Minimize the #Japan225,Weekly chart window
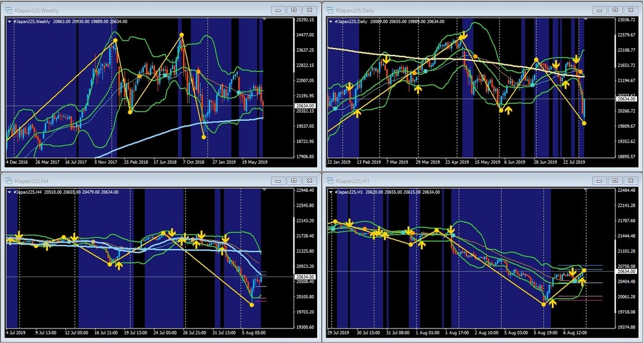The width and height of the screenshot is (644, 343). click(x=278, y=10)
